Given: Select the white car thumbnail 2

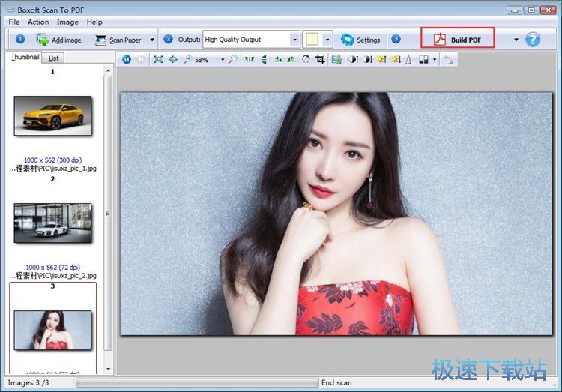Looking at the screenshot, I should (x=52, y=223).
